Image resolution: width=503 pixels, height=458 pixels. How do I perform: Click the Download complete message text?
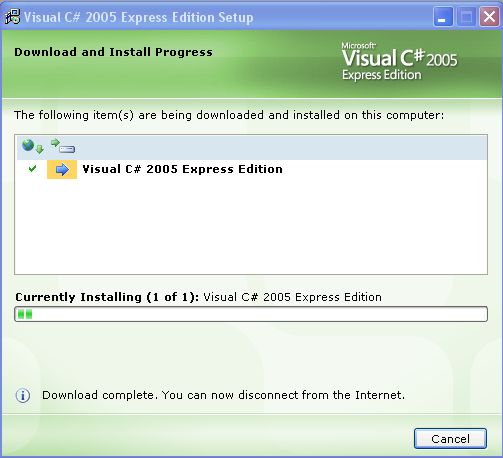point(223,395)
